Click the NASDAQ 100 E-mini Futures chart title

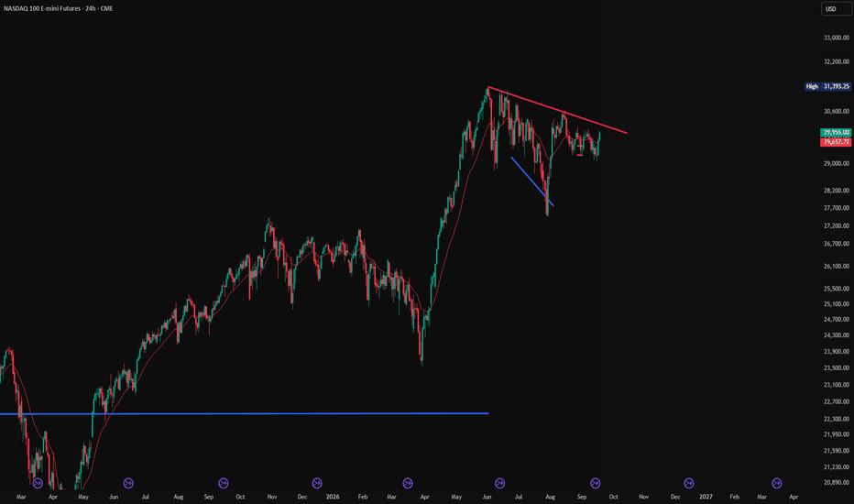pos(59,9)
